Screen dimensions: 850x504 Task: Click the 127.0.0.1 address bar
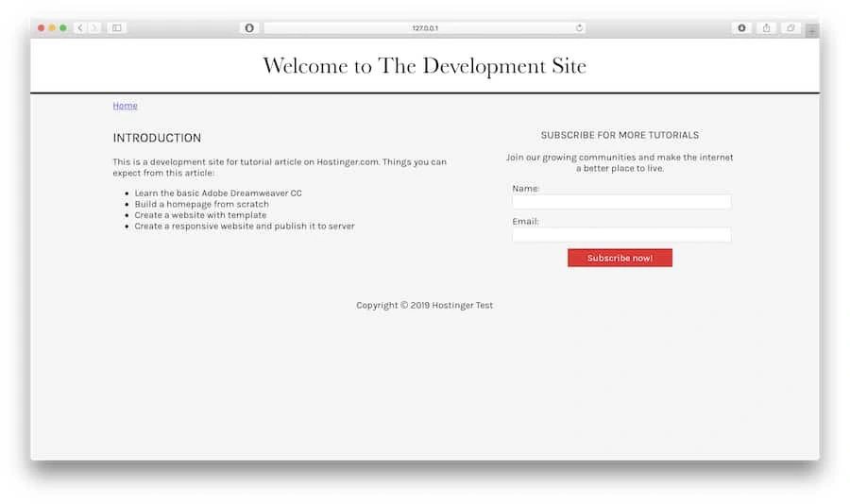[x=424, y=27]
